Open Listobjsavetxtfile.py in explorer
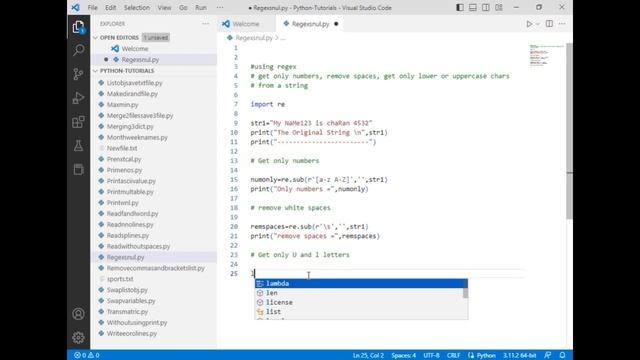 (153, 83)
